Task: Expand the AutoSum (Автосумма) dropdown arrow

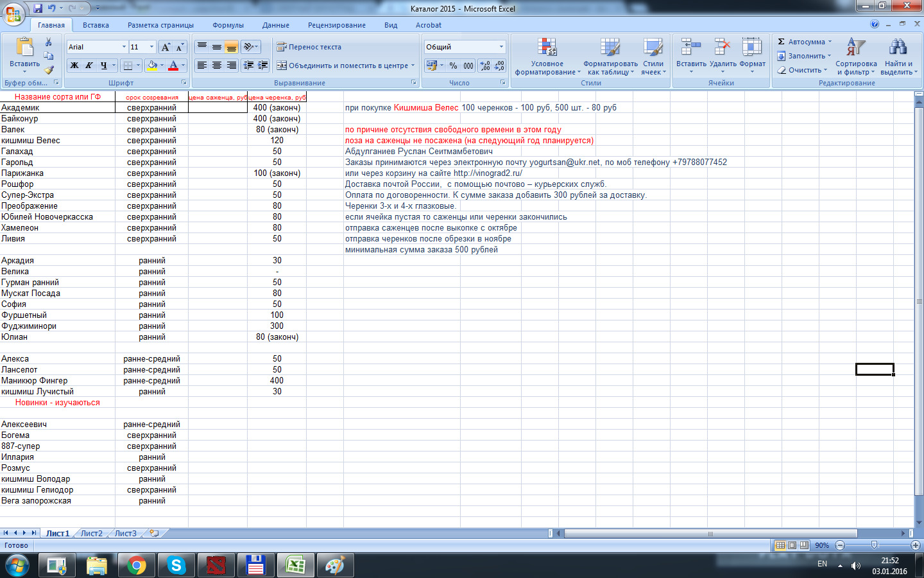Action: (x=830, y=42)
